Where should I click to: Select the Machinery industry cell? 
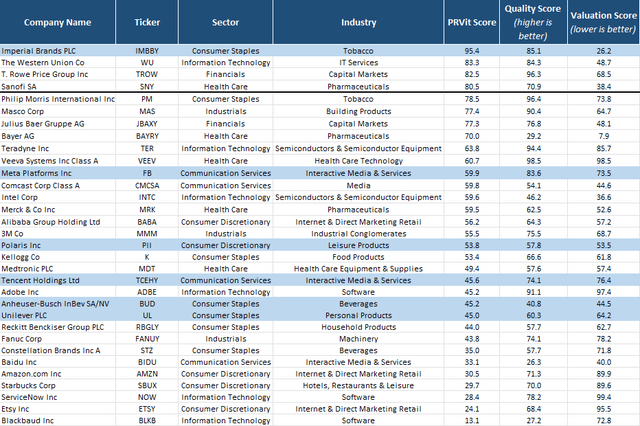358,339
